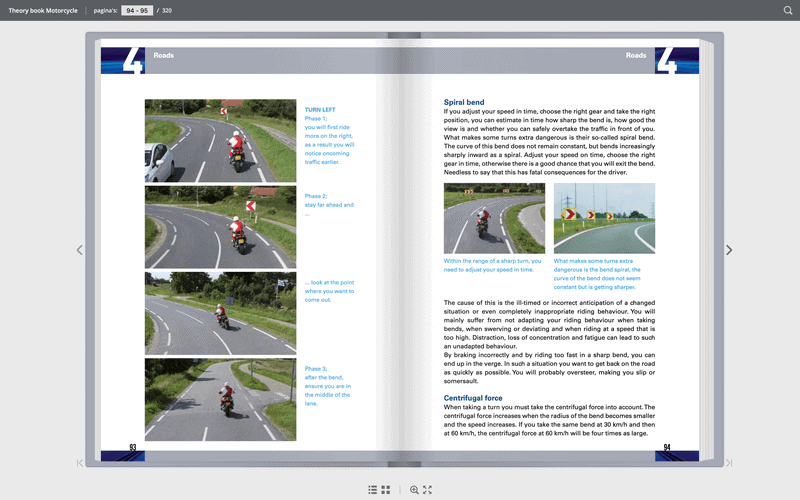Click the right page edge to turn page
The height and width of the screenshot is (500, 800).
pos(707,250)
